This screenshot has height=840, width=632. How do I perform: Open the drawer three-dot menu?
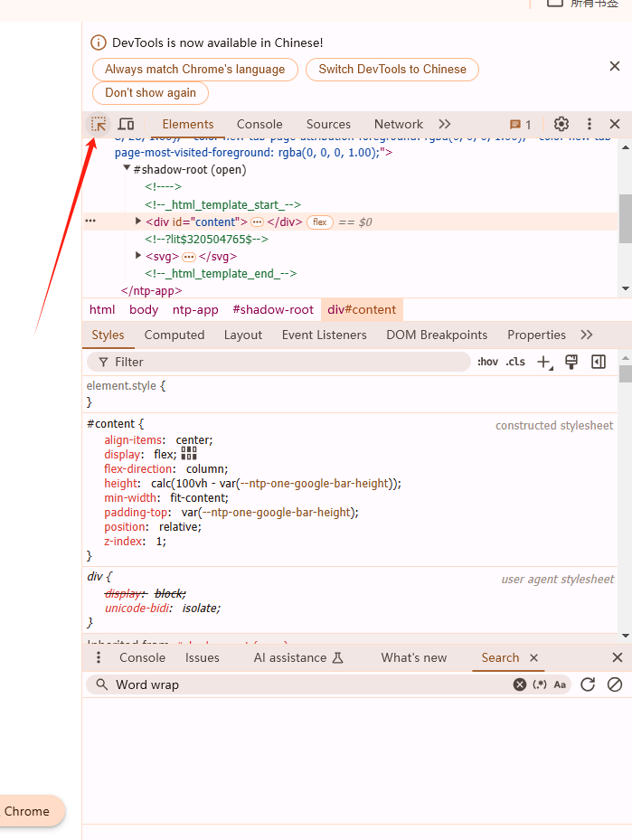tap(98, 657)
